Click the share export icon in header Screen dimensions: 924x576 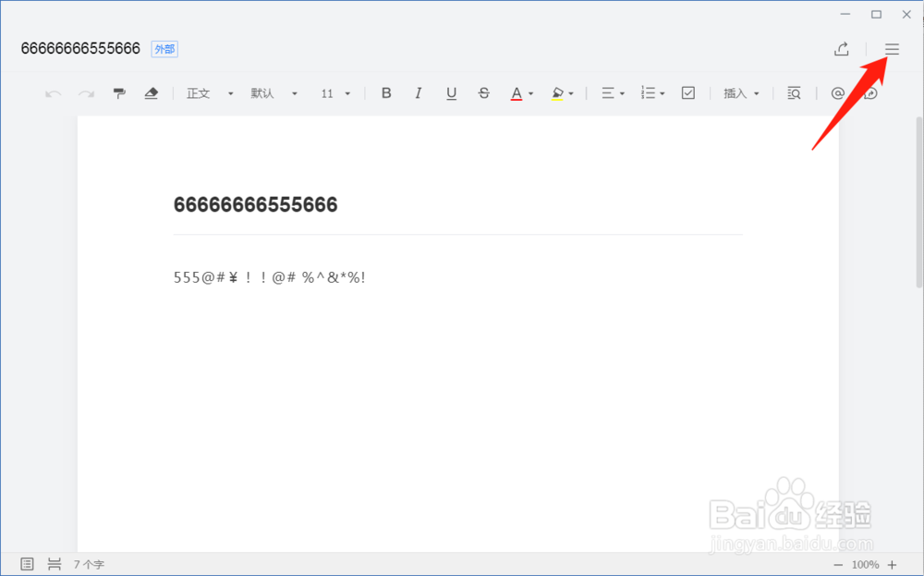point(842,49)
